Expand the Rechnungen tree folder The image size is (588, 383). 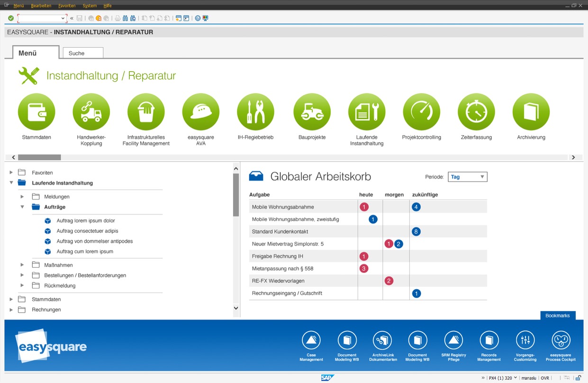tap(11, 310)
